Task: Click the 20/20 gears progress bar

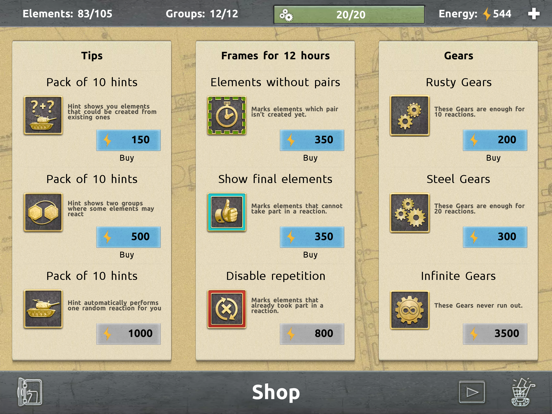Action: pos(349,14)
